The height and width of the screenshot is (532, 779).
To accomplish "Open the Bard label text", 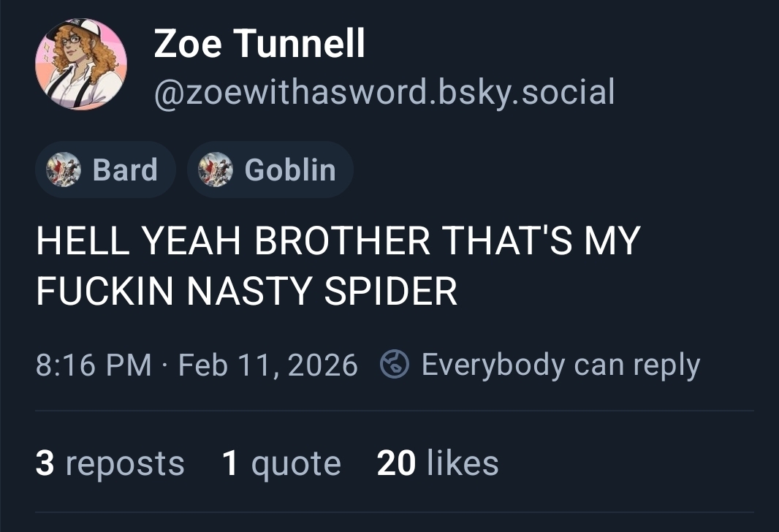I will pyautogui.click(x=125, y=170).
